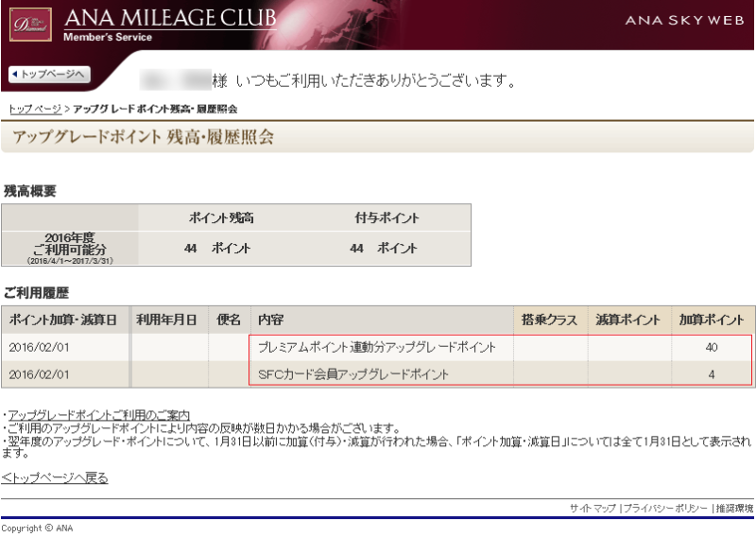This screenshot has height=537, width=756.
Task: Click the トップページへ back button
Action: click(x=49, y=75)
